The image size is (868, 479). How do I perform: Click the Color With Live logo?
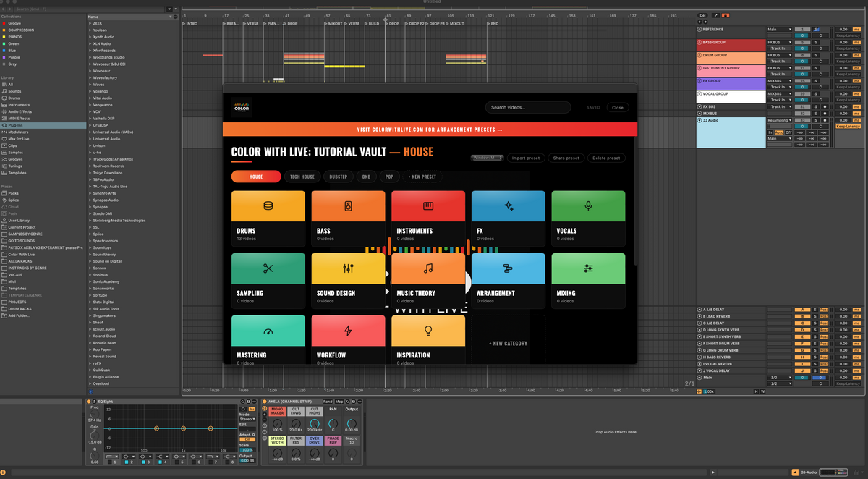(242, 107)
